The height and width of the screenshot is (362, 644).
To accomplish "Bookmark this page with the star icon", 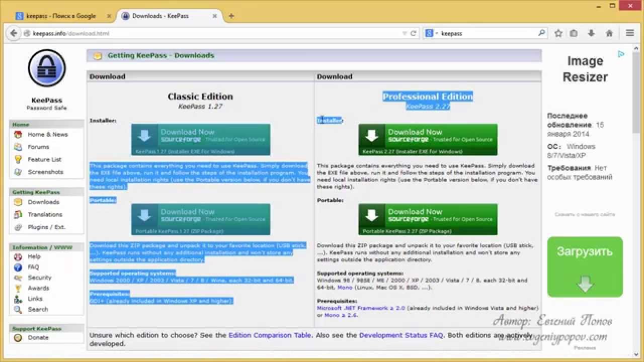I will point(558,34).
